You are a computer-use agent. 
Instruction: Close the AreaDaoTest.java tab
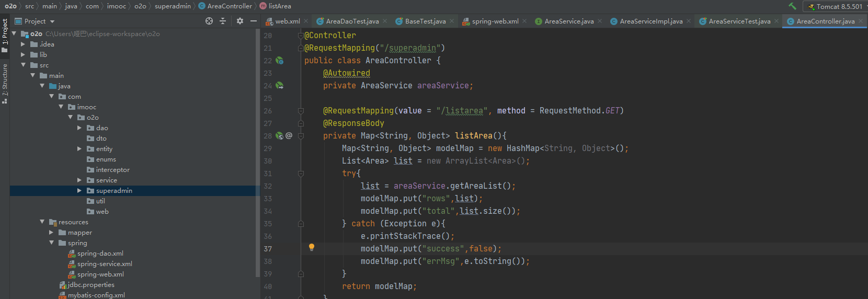point(385,21)
